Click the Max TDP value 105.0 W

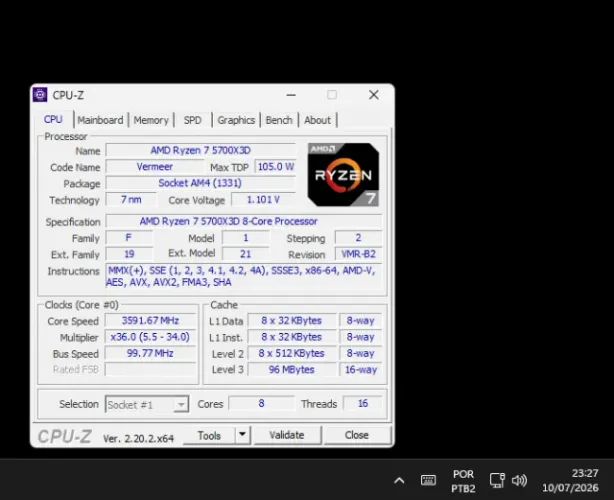[x=276, y=167]
